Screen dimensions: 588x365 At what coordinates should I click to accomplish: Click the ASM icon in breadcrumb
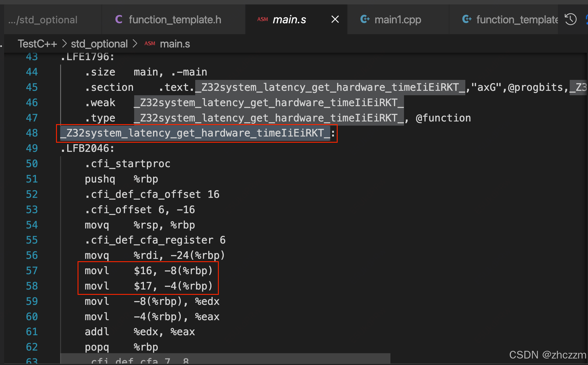150,44
